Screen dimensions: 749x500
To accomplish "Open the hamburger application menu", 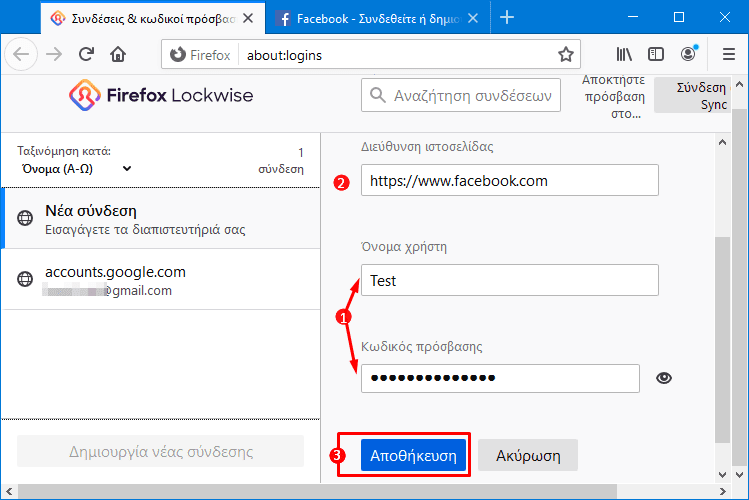I will coord(728,54).
